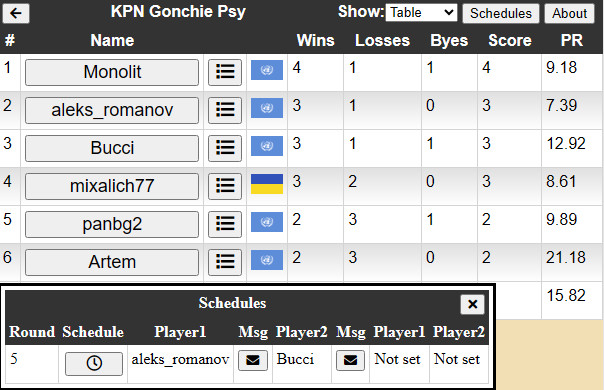Viewport: 604px width, 390px height.
Task: Sort table by the Wins column header
Action: [x=315, y=40]
